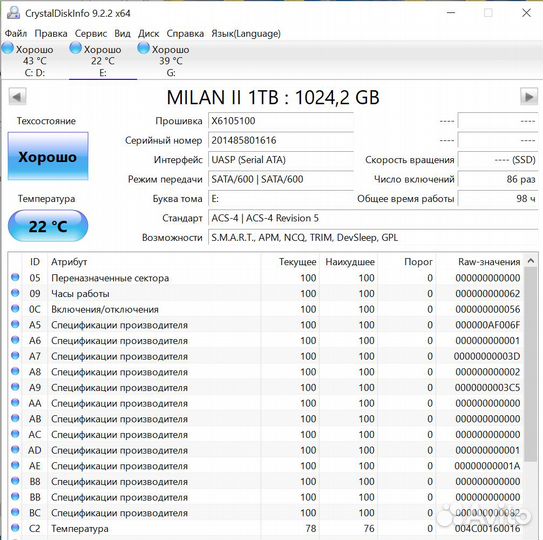The image size is (543, 540).
Task: Click the Порог column header
Action: point(407,262)
